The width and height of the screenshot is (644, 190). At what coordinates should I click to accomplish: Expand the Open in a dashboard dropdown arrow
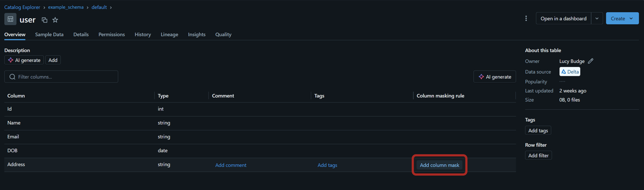tap(597, 18)
